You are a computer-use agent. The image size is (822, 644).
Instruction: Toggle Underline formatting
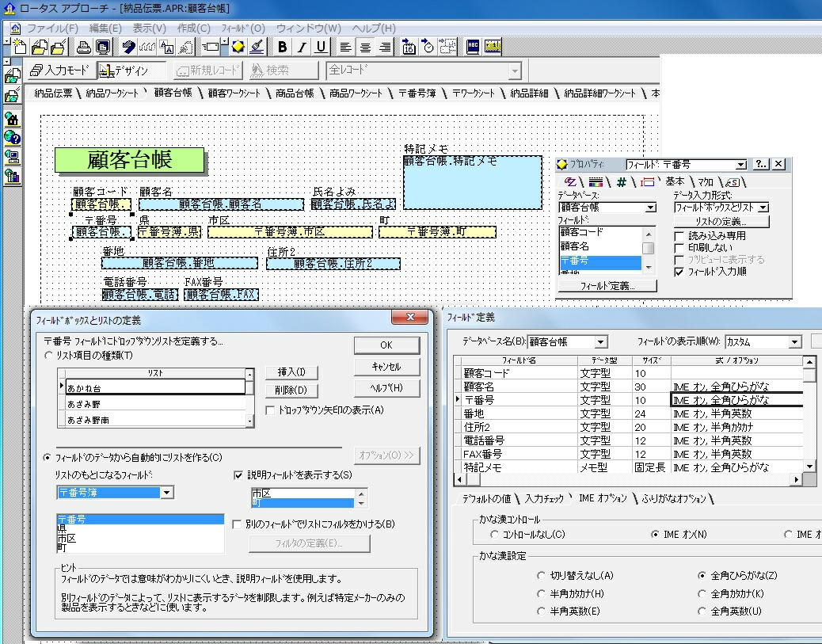coord(321,48)
